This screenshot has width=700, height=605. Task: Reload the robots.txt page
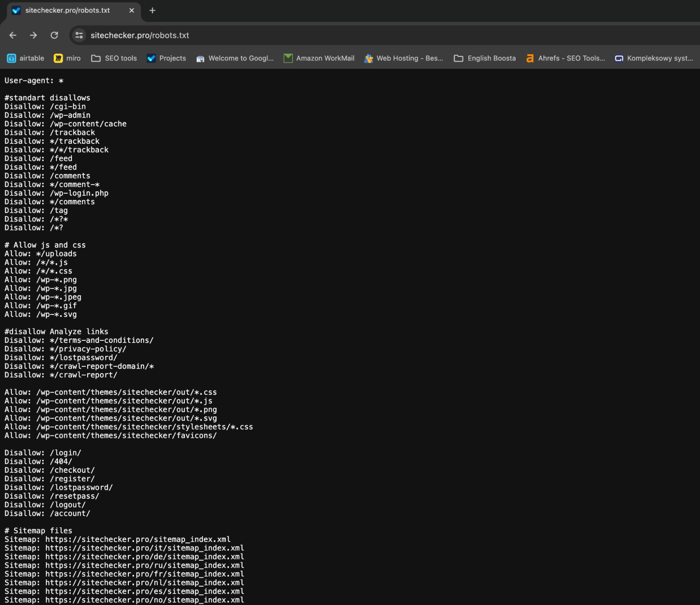click(54, 35)
